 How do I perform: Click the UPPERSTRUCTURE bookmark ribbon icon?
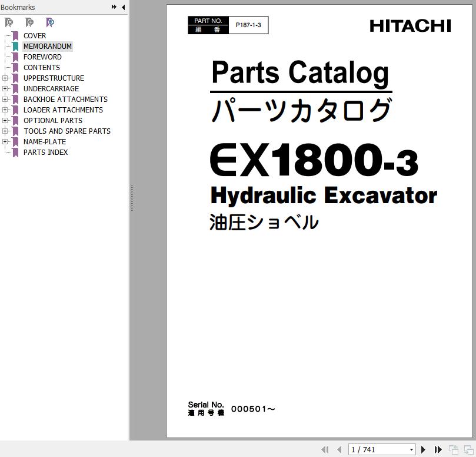(x=15, y=78)
